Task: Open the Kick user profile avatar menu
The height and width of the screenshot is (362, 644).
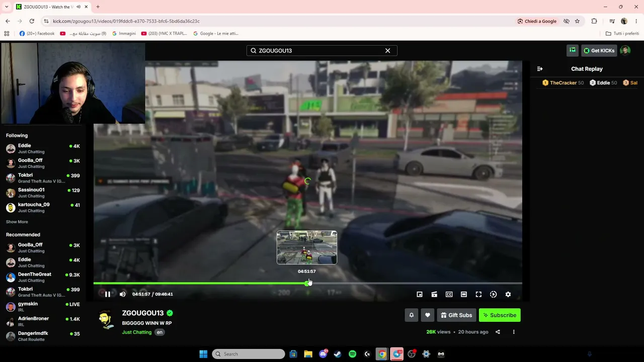Action: click(x=625, y=50)
